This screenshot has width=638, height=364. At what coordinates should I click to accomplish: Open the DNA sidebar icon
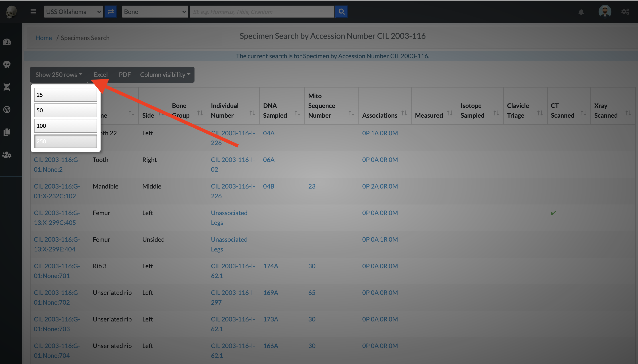(7, 87)
